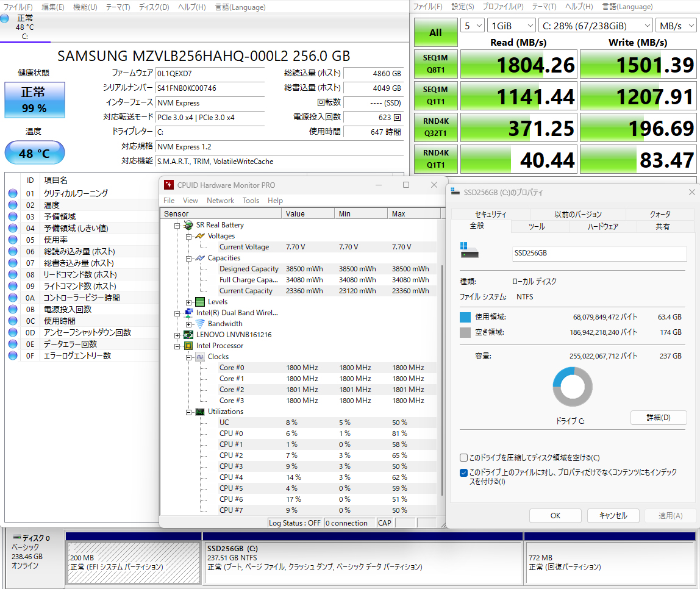The height and width of the screenshot is (589, 700).
Task: Collapse the Clocks tree node
Action: (x=189, y=357)
